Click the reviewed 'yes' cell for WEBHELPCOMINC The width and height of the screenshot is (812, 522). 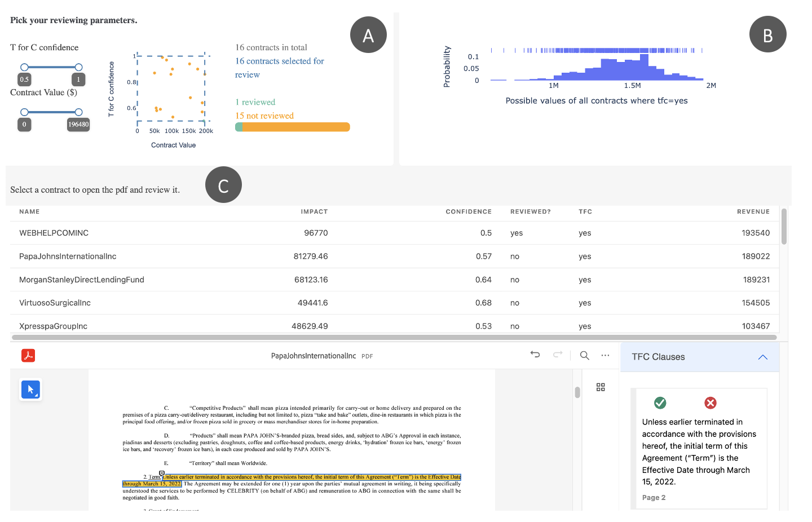coord(517,233)
